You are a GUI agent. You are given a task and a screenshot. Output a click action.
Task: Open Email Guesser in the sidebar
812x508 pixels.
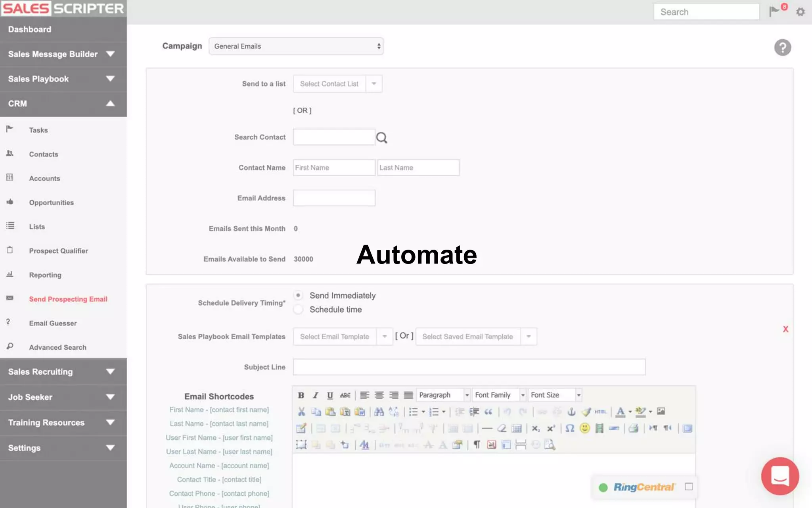[x=53, y=323]
